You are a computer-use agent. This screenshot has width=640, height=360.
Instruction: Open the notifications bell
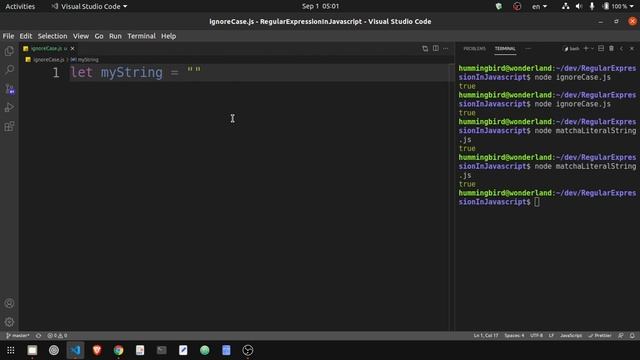point(632,336)
